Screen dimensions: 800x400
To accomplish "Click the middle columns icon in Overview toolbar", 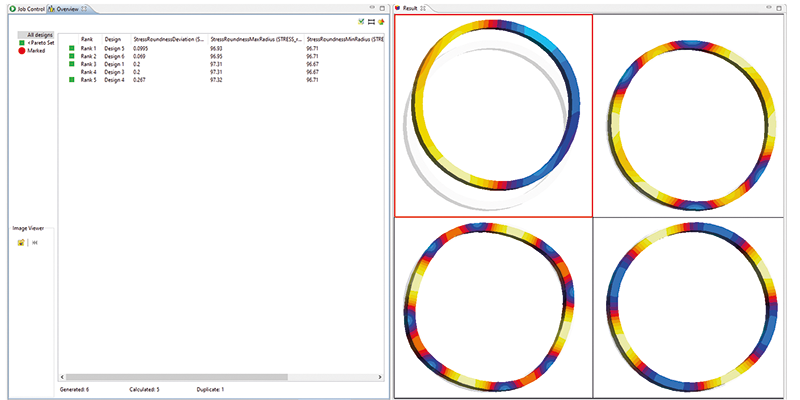I will pyautogui.click(x=371, y=22).
